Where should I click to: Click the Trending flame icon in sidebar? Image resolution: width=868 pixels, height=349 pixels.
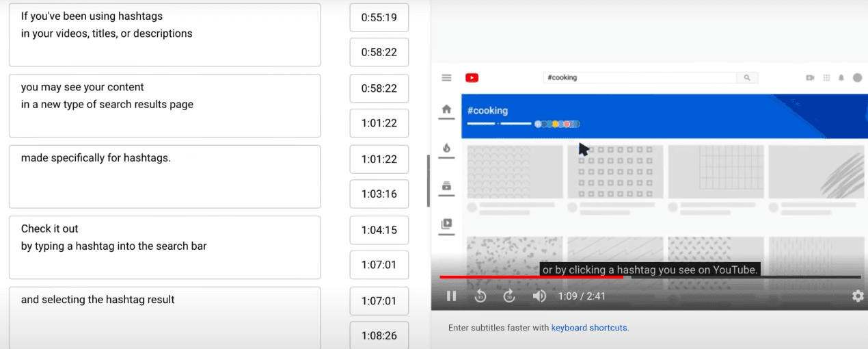coord(446,148)
